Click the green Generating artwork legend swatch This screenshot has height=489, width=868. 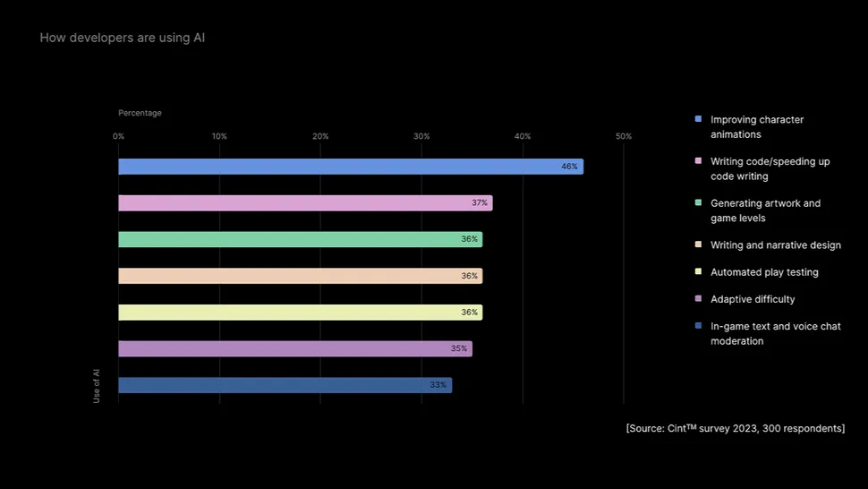[698, 202]
